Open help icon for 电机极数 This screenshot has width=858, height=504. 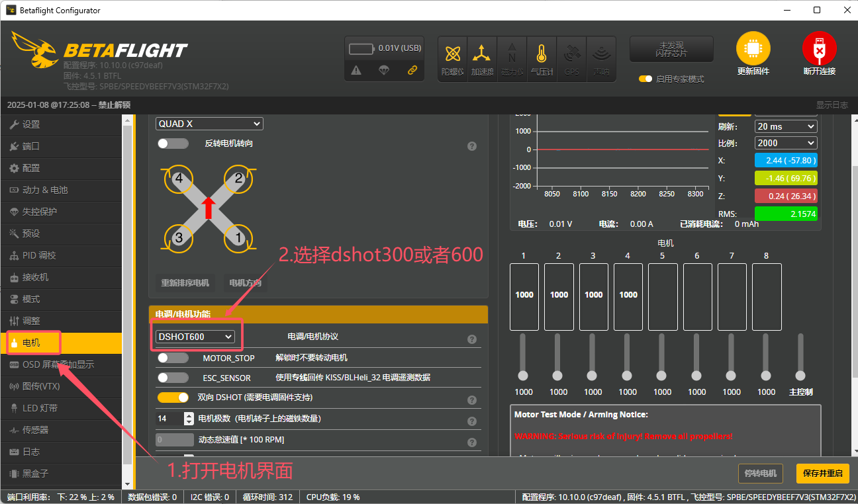point(472,421)
